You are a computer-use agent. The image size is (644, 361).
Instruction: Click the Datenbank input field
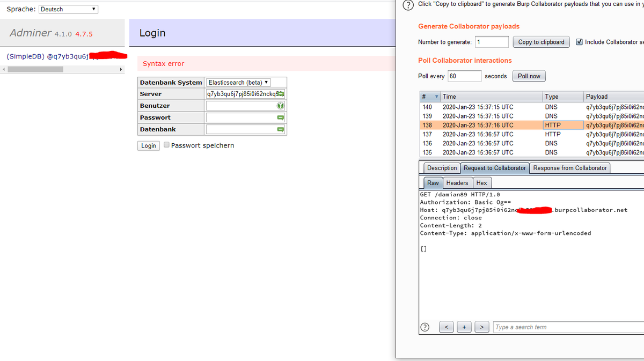(x=246, y=129)
